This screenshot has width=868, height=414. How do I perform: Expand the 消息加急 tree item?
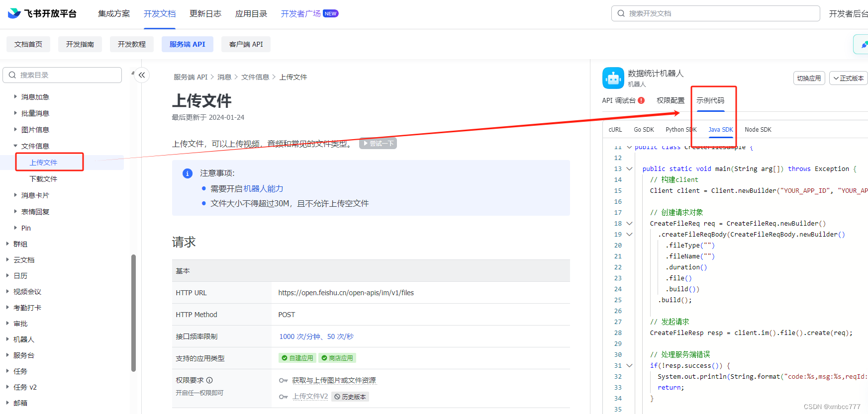pos(15,97)
